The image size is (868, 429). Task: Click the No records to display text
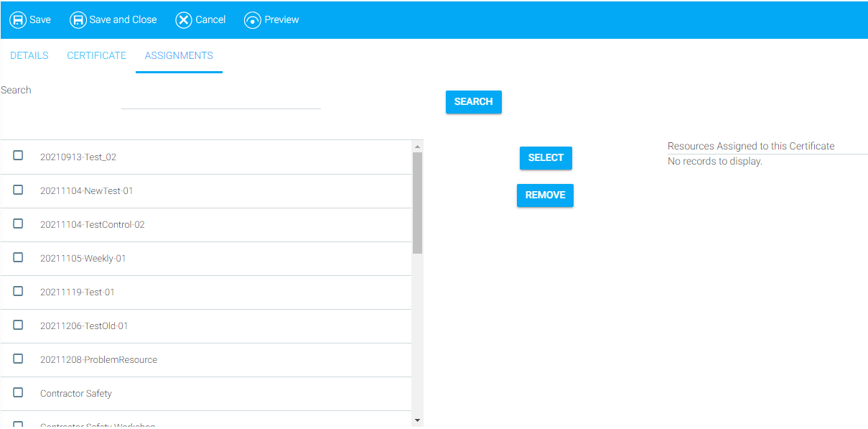(715, 161)
